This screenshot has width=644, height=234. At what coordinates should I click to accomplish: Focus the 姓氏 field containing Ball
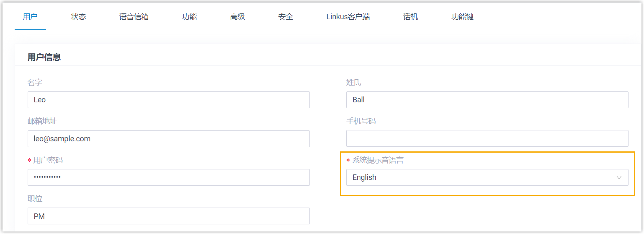[x=487, y=100]
